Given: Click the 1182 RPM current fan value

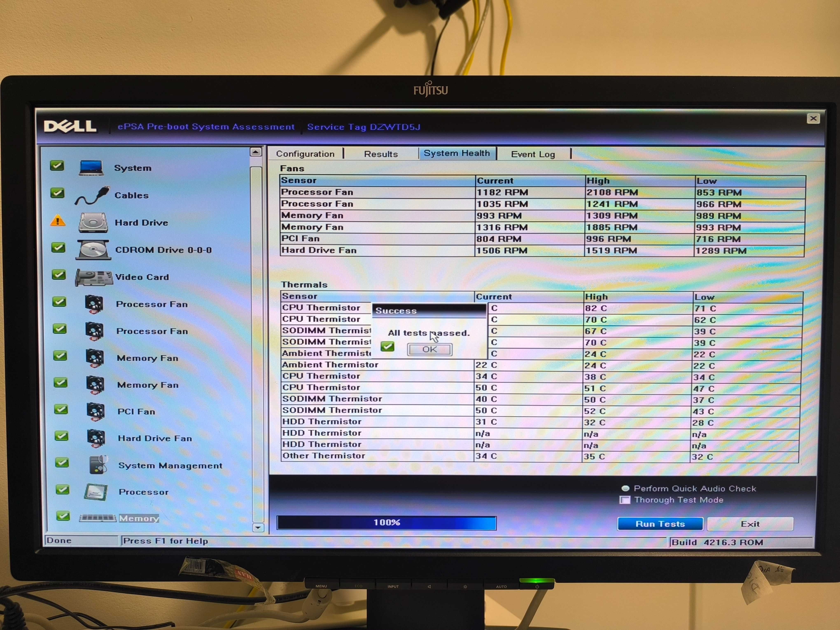Looking at the screenshot, I should 502,192.
